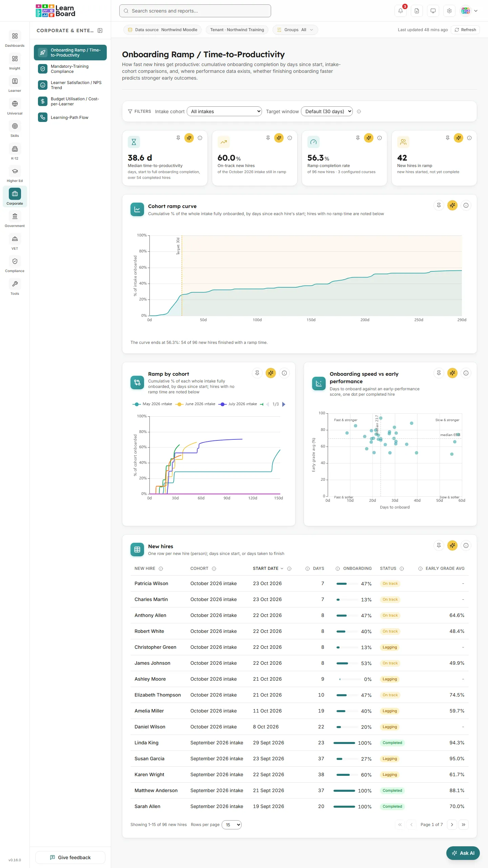Advance legend to next page arrow
The width and height of the screenshot is (488, 868).
coord(284,404)
